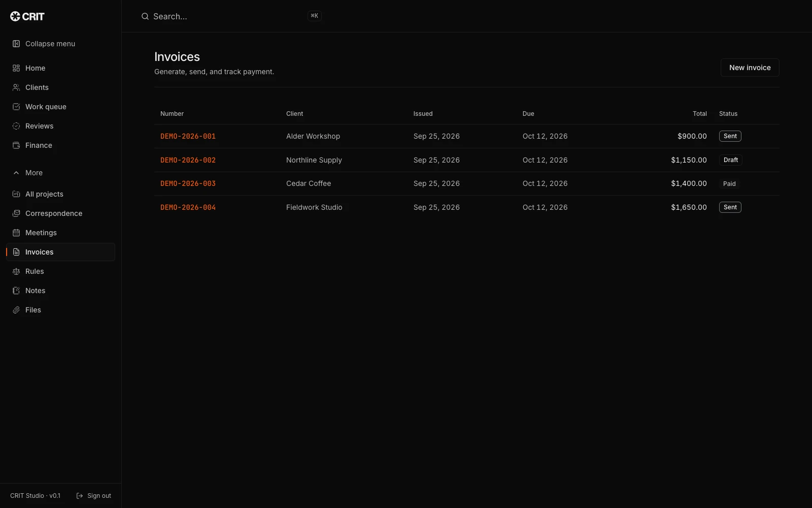Click the Issued column header

(423, 114)
